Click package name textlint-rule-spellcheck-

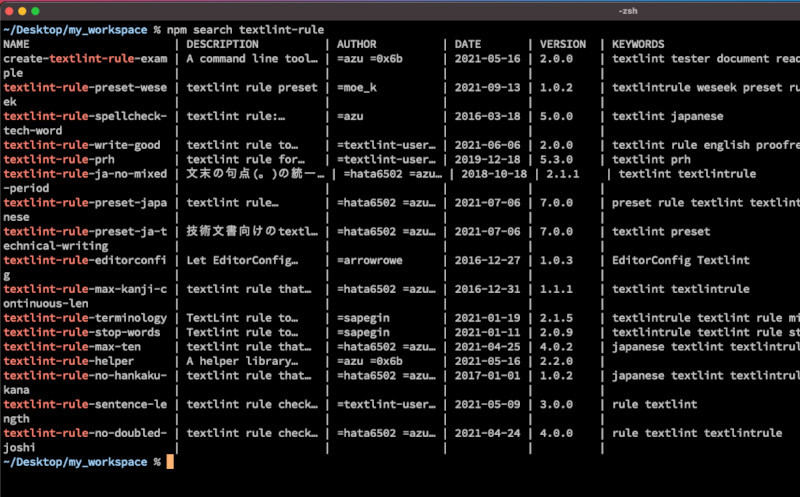[85, 116]
